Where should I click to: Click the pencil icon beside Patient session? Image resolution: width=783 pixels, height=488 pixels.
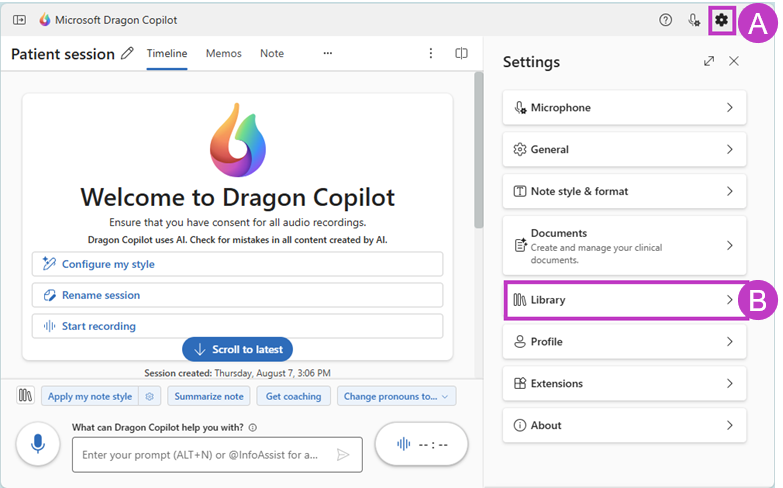point(127,54)
